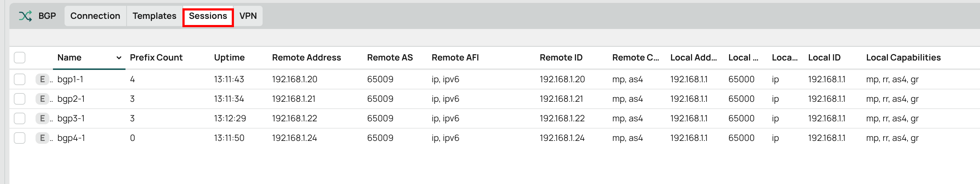This screenshot has width=980, height=184.
Task: Open the Name column sort chevron
Action: tap(119, 58)
